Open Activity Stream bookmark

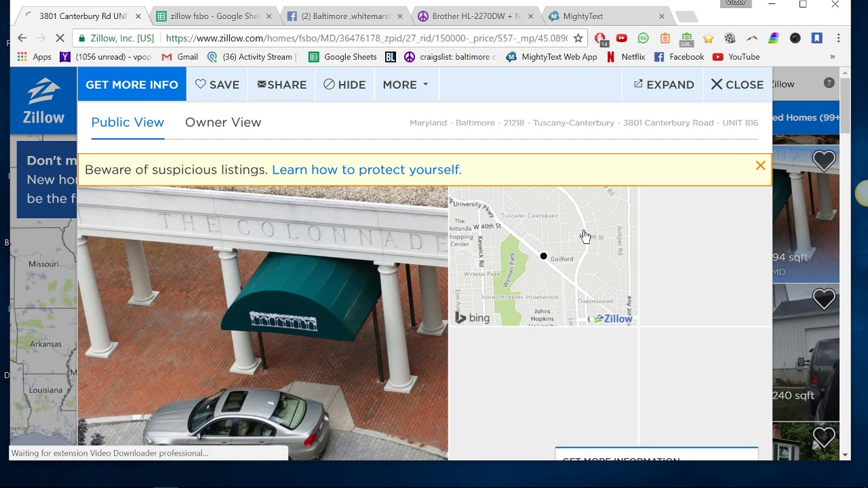coord(252,57)
